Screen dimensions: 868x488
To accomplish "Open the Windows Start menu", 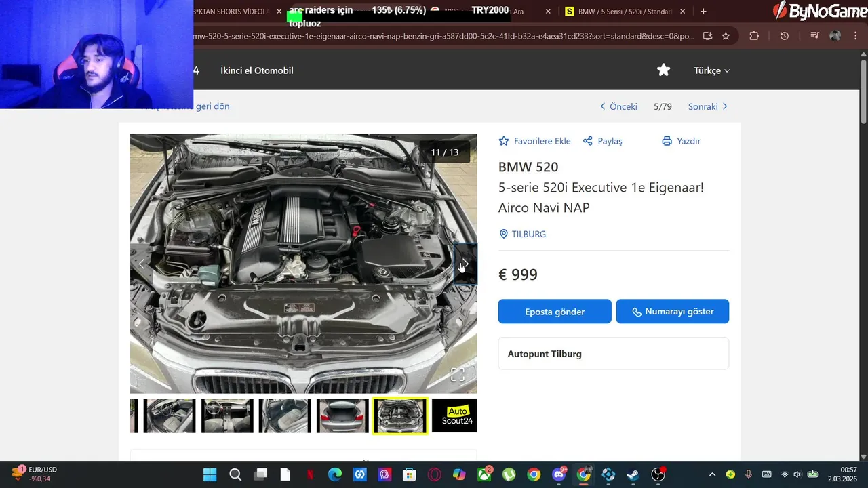I will 210,474.
